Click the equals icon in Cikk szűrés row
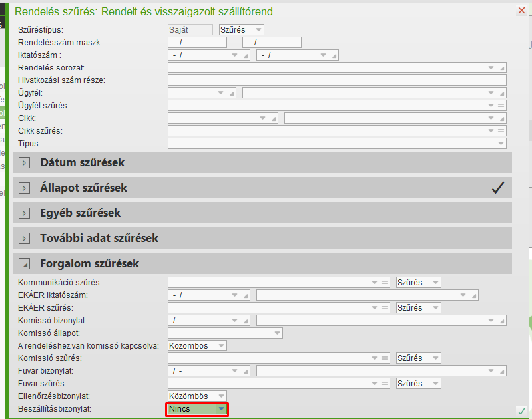 (501, 131)
